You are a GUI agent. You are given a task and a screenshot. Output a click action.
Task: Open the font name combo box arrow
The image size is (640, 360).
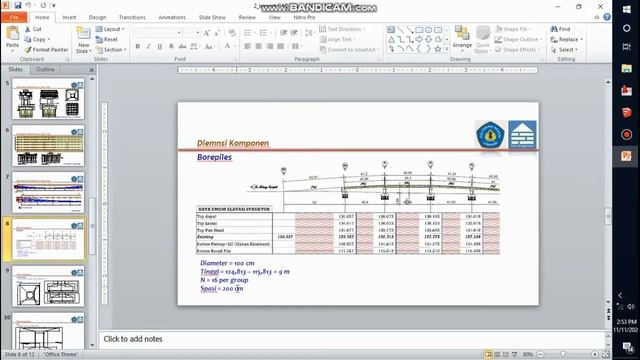pos(179,33)
